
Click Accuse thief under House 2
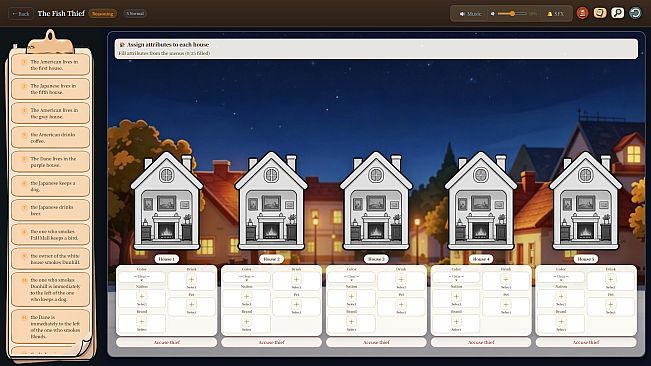click(x=272, y=342)
